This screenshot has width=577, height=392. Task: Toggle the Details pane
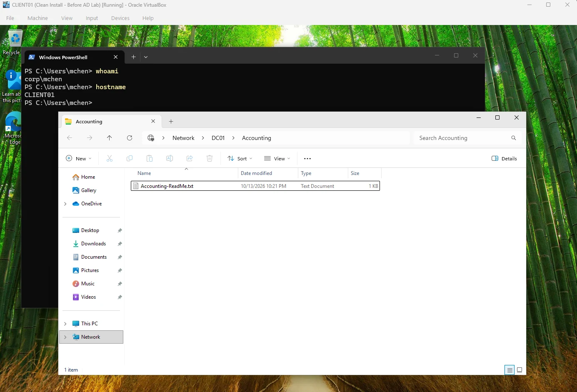click(504, 159)
